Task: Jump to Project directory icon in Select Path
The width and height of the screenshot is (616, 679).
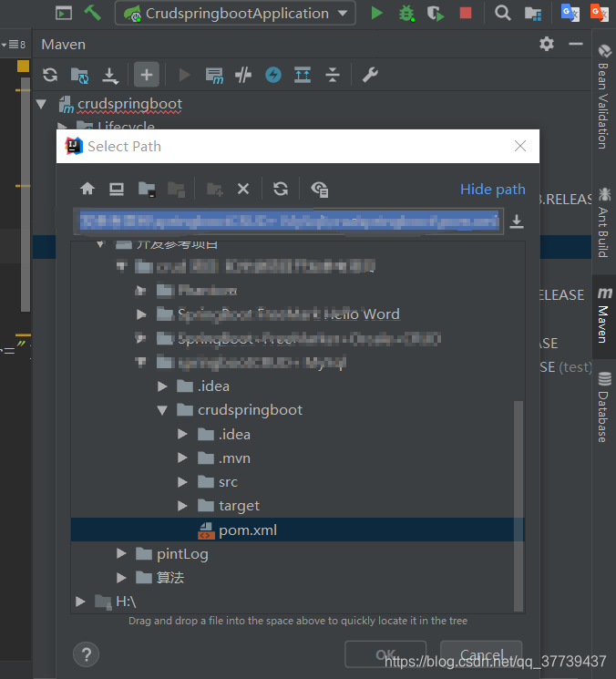Action: 147,190
